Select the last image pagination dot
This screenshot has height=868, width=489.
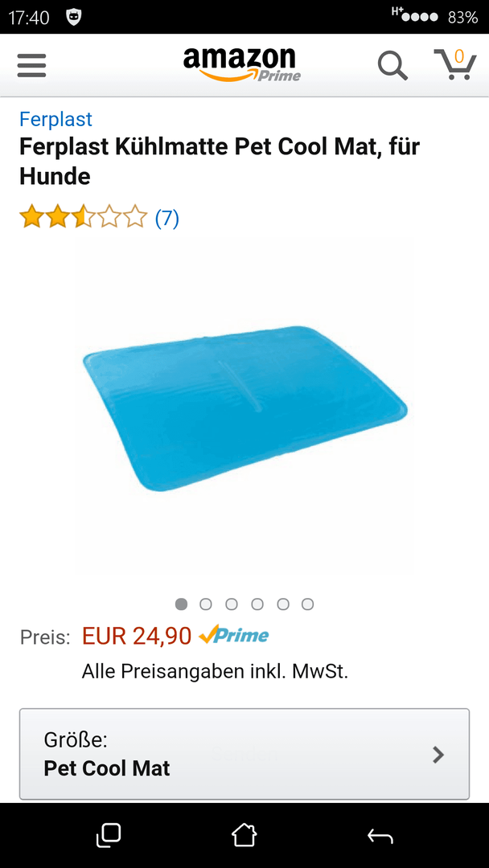(x=308, y=604)
